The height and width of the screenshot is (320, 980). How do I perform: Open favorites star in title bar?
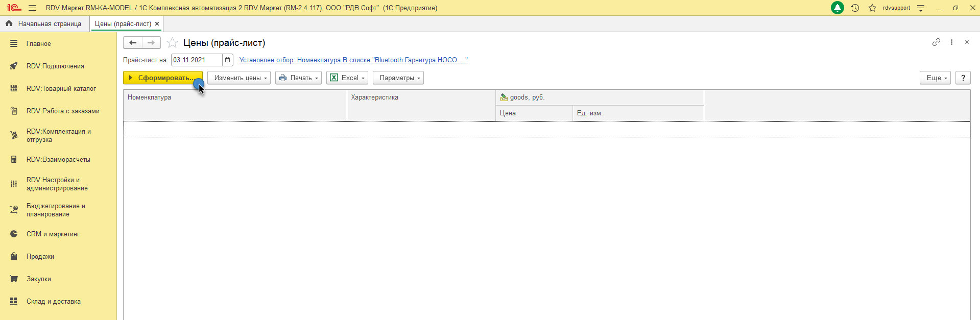(x=872, y=8)
